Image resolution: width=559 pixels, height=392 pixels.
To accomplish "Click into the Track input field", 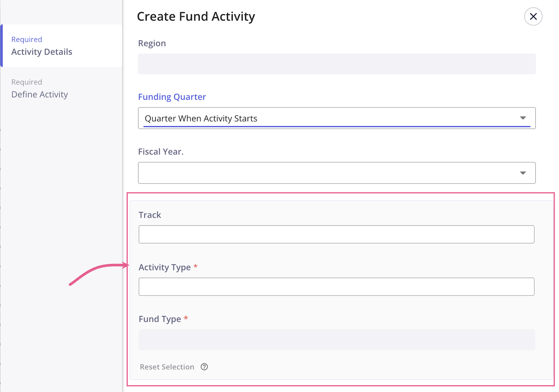I will tap(336, 234).
